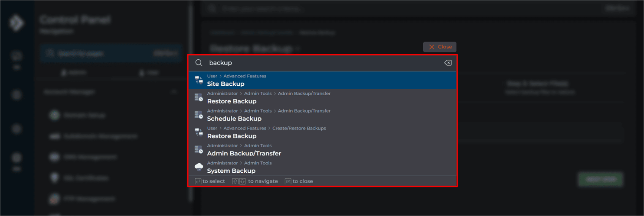Click the green button at bottom right
This screenshot has width=644, height=216.
coord(601,179)
